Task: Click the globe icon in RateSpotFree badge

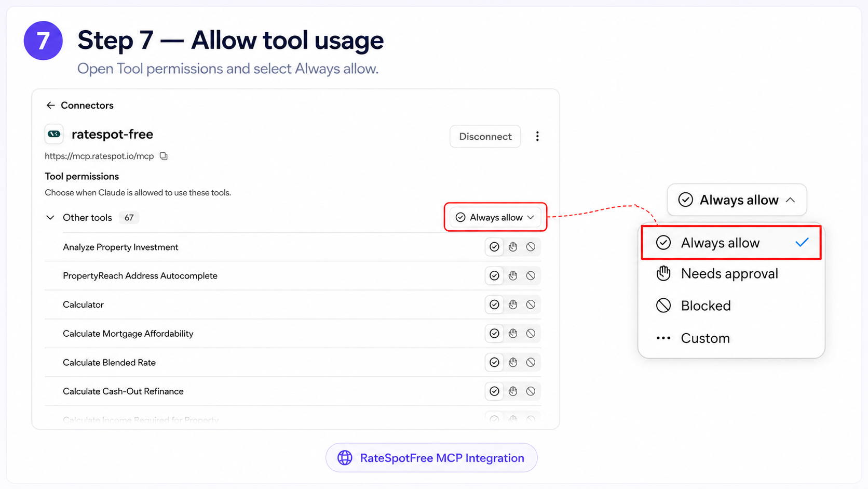Action: coord(345,458)
